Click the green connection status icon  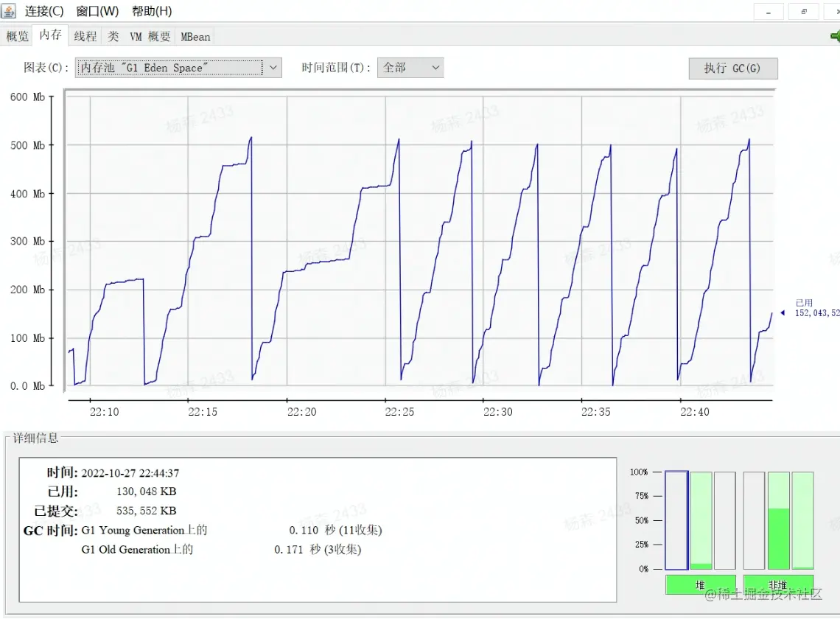(x=835, y=36)
